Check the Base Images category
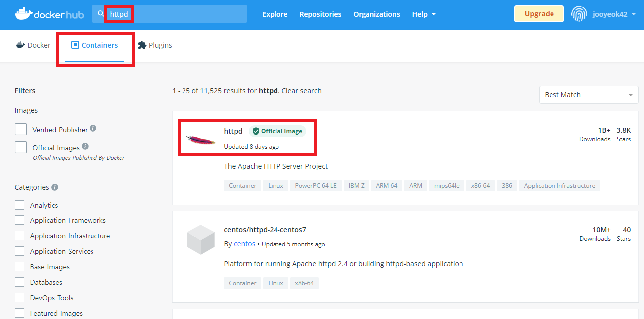 (x=19, y=267)
